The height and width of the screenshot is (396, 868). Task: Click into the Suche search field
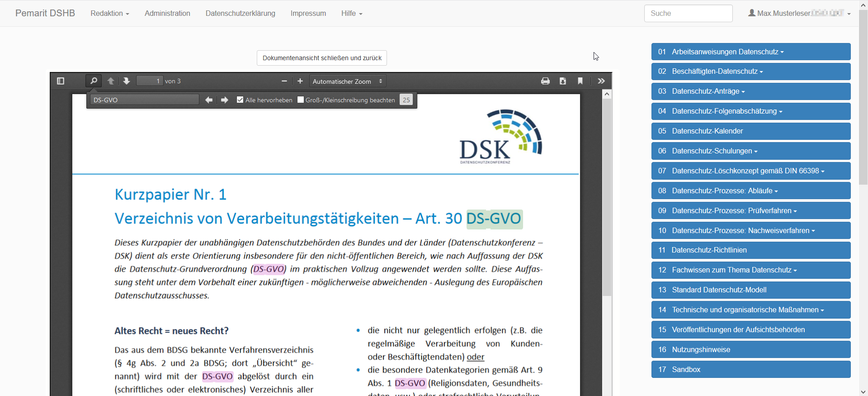click(x=688, y=14)
